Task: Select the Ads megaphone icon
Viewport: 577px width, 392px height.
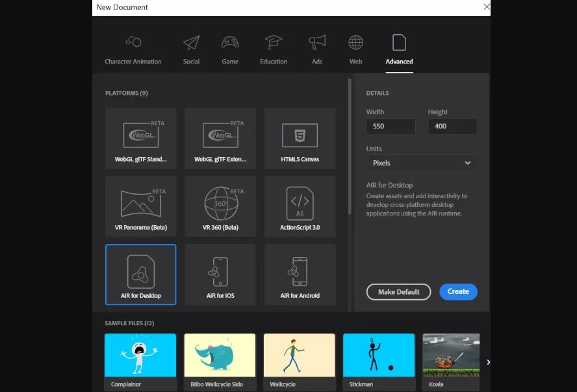Action: click(317, 42)
